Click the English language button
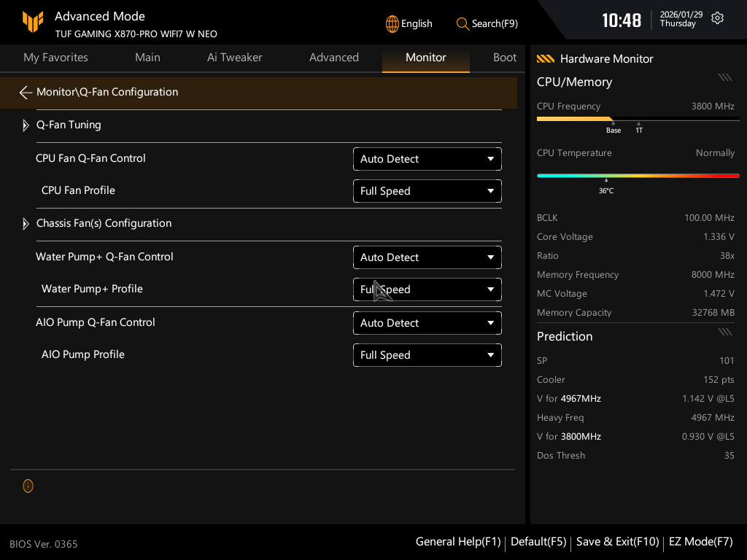 click(409, 24)
